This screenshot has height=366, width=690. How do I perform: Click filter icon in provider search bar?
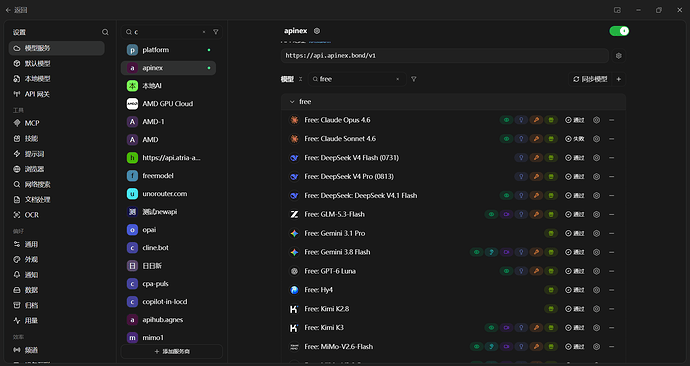pos(216,32)
